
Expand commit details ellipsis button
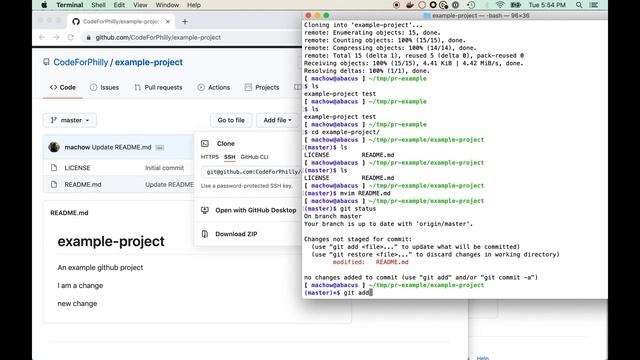click(160, 147)
